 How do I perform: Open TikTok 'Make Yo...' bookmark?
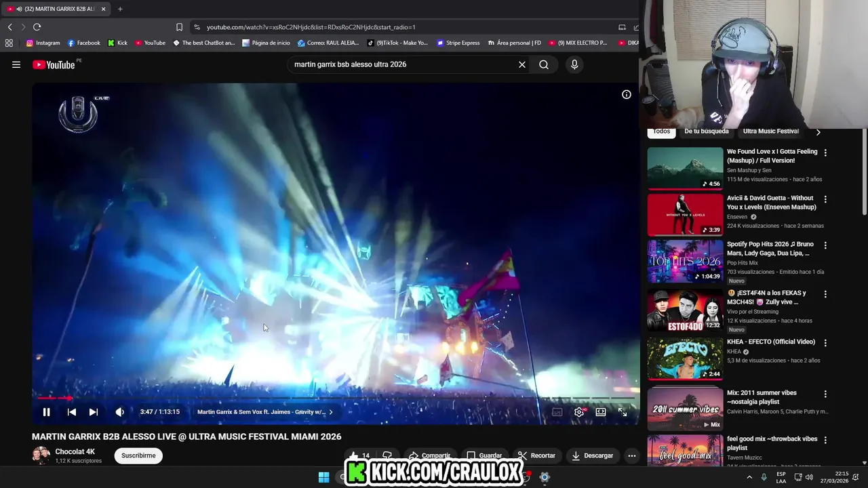[x=397, y=43]
